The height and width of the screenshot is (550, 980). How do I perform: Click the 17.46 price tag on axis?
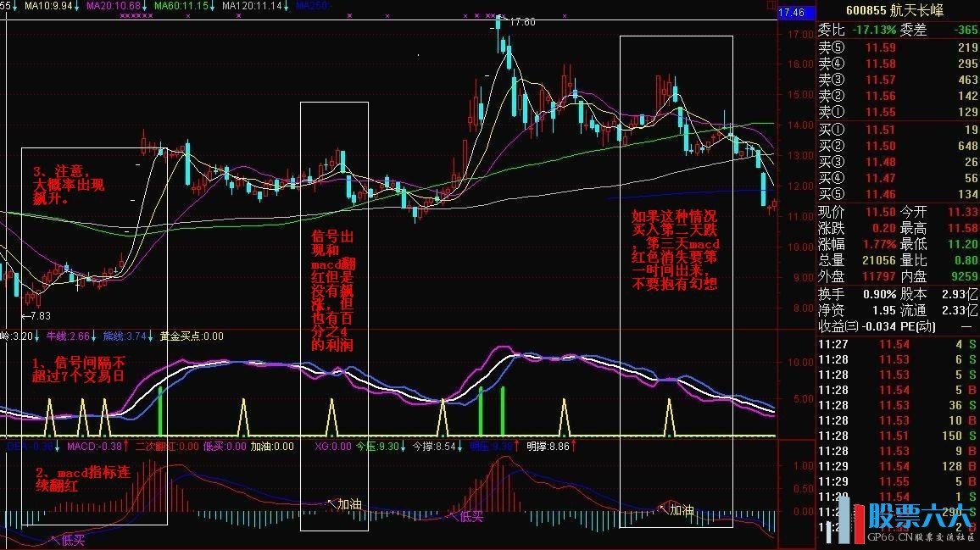[x=791, y=12]
